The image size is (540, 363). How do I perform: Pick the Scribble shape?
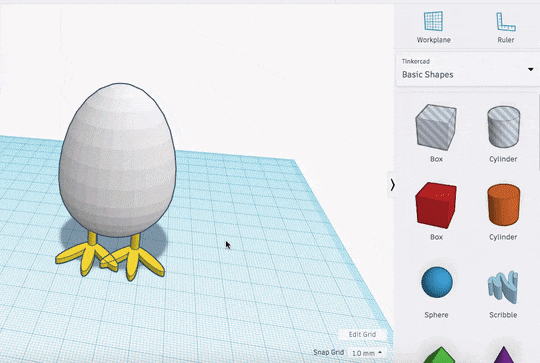(503, 287)
